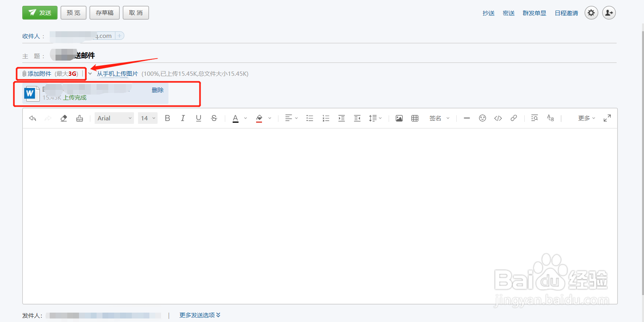This screenshot has height=322, width=644.
Task: Toggle bold formatting
Action: point(167,118)
